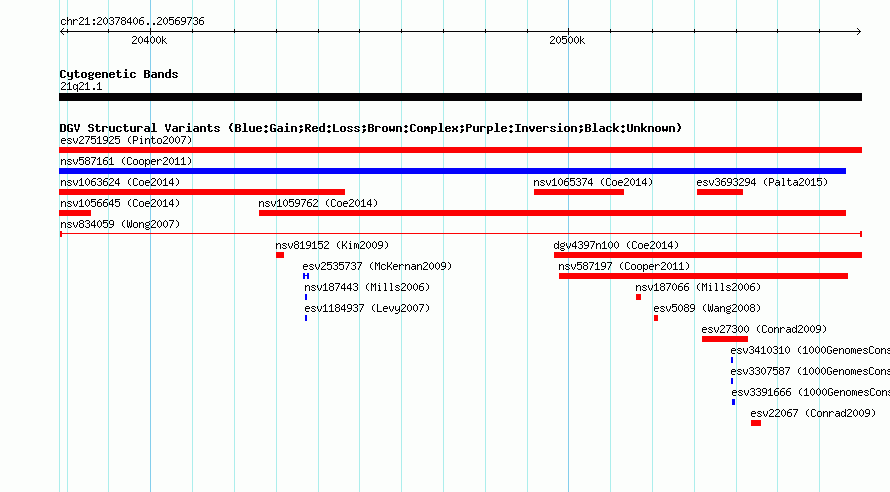Open nsv1065374 (Coe2014) label

593,182
